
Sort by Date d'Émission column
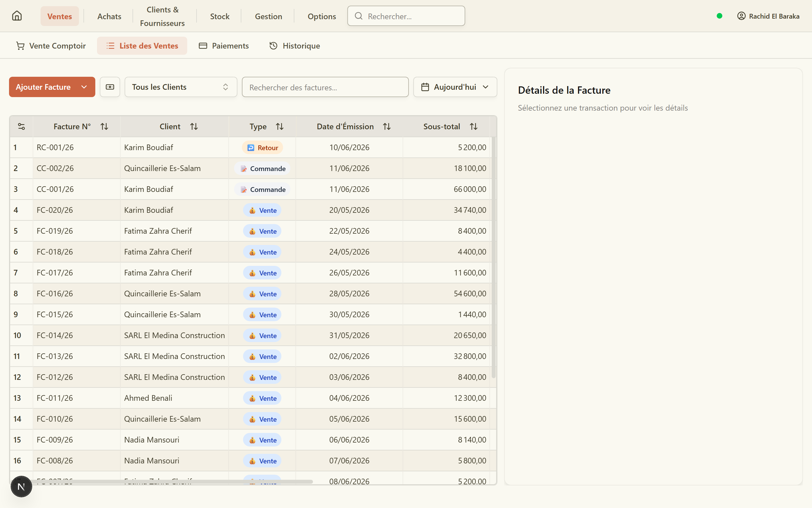(387, 126)
